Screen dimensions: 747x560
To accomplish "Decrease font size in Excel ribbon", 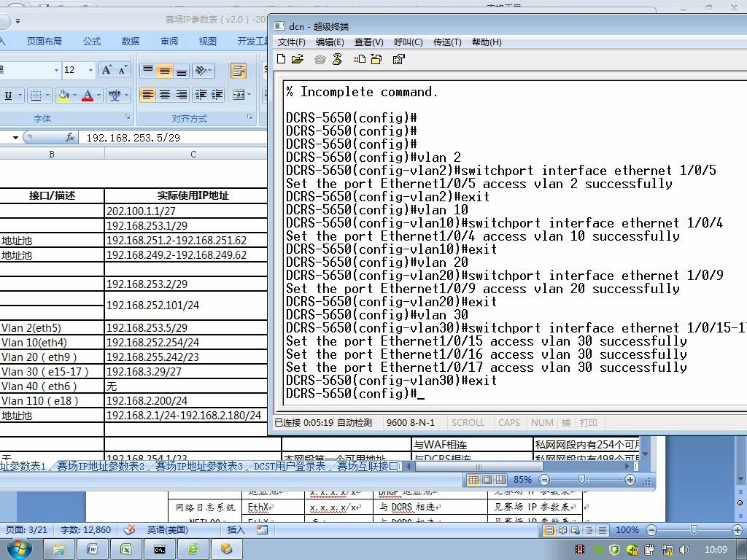I will point(123,70).
